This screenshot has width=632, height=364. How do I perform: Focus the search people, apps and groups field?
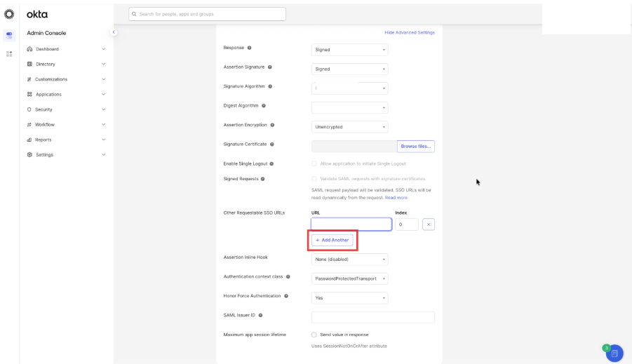click(207, 14)
